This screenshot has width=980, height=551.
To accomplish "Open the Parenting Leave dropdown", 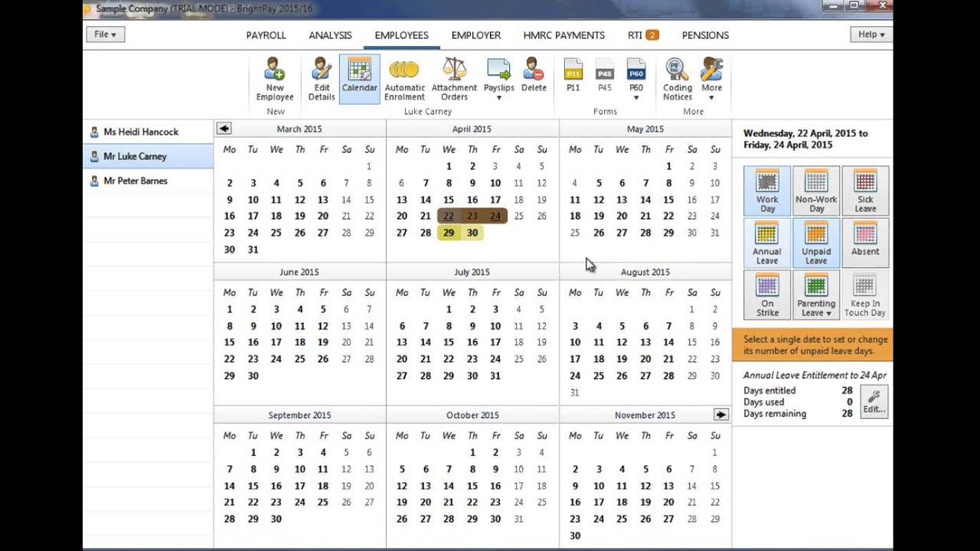I will click(x=816, y=295).
